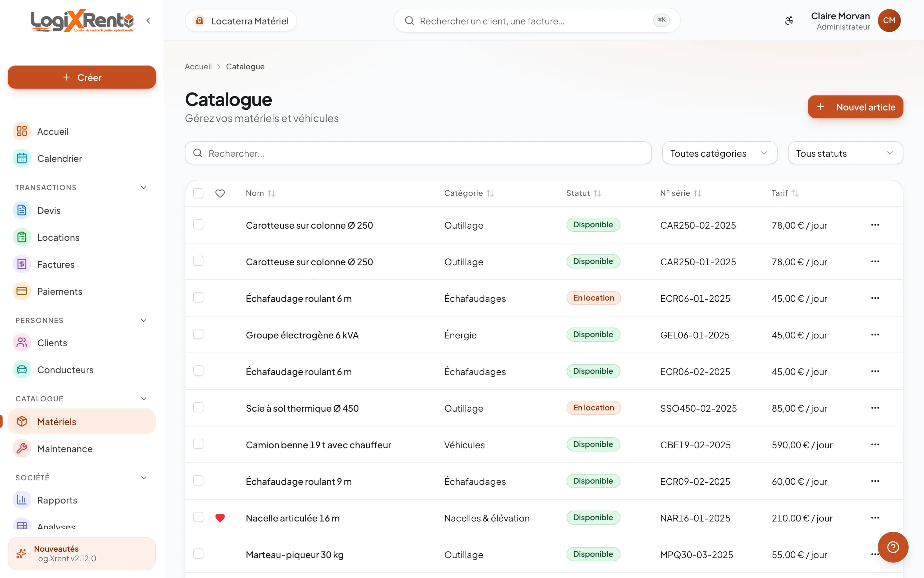Focus the catalogue Rechercher field
924x578 pixels.
pyautogui.click(x=418, y=153)
